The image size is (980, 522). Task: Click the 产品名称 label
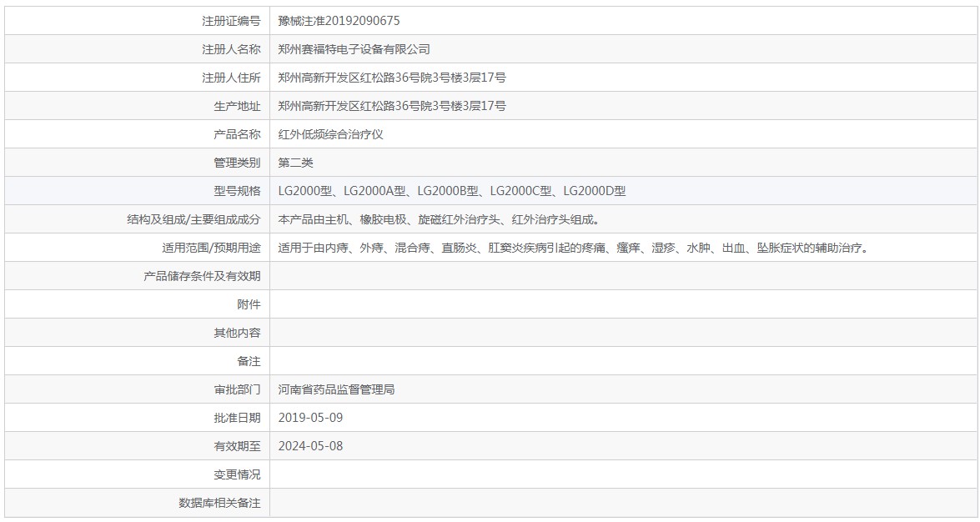point(237,134)
